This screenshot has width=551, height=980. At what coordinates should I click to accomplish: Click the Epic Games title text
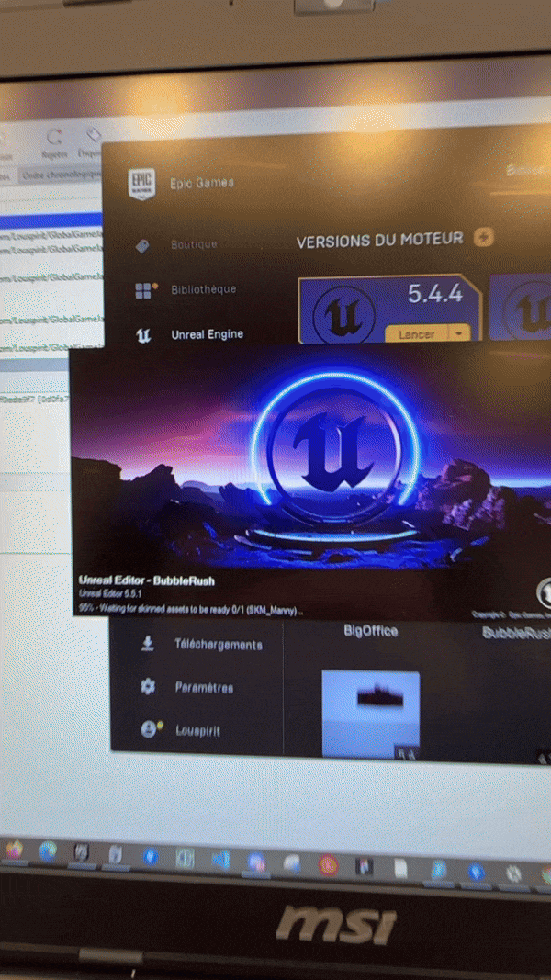(202, 183)
